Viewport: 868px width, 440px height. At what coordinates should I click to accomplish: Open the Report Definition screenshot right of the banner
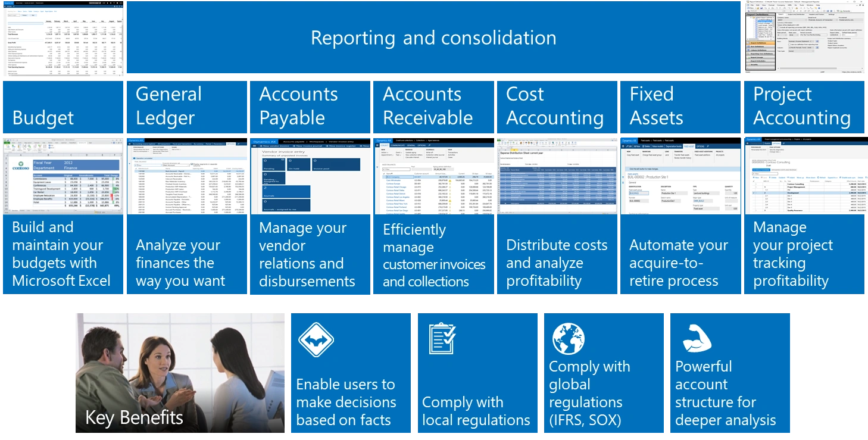pyautogui.click(x=804, y=38)
